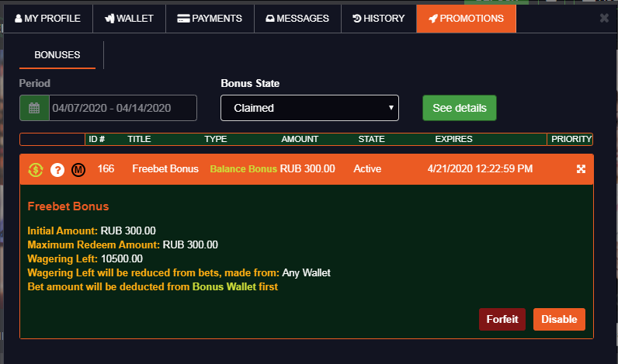
Task: Go to the Payments tab
Action: point(210,18)
